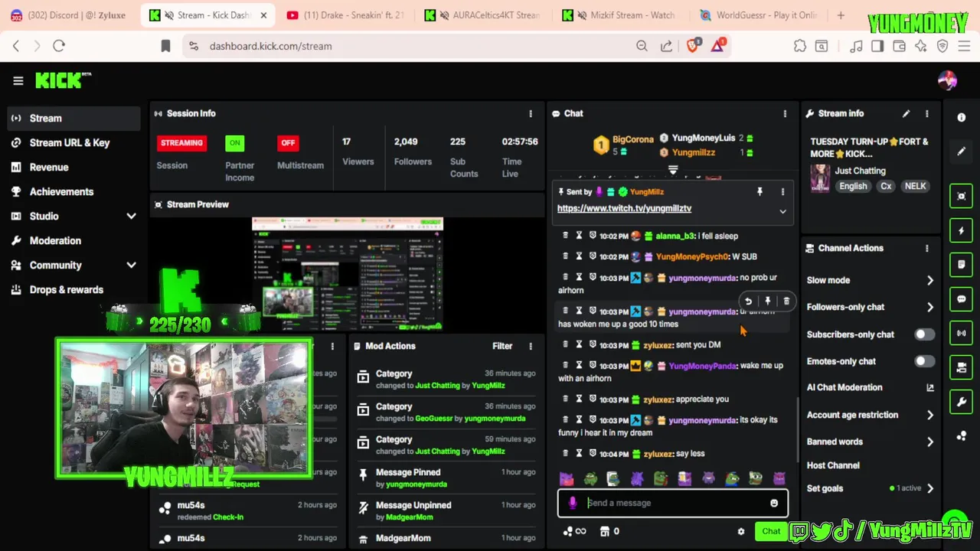Open Stream info panel options menu
Screen dimensions: 980x551
[927, 113]
